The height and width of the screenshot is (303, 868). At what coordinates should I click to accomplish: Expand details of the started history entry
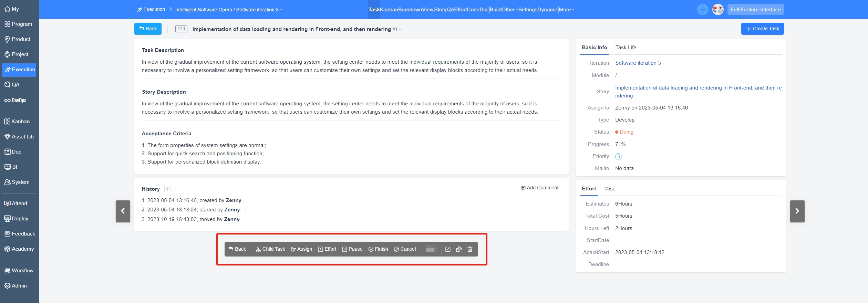pos(246,210)
